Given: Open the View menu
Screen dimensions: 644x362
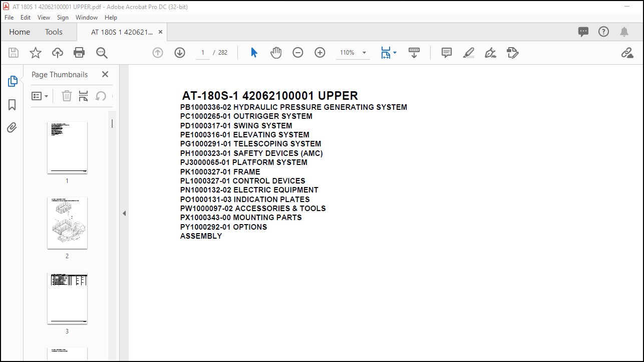Looking at the screenshot, I should click(44, 17).
